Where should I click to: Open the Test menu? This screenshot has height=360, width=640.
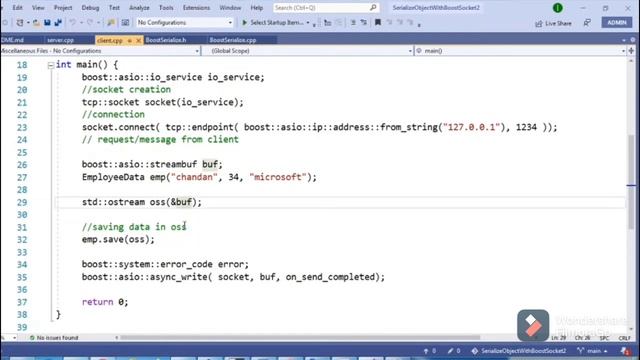(x=114, y=8)
